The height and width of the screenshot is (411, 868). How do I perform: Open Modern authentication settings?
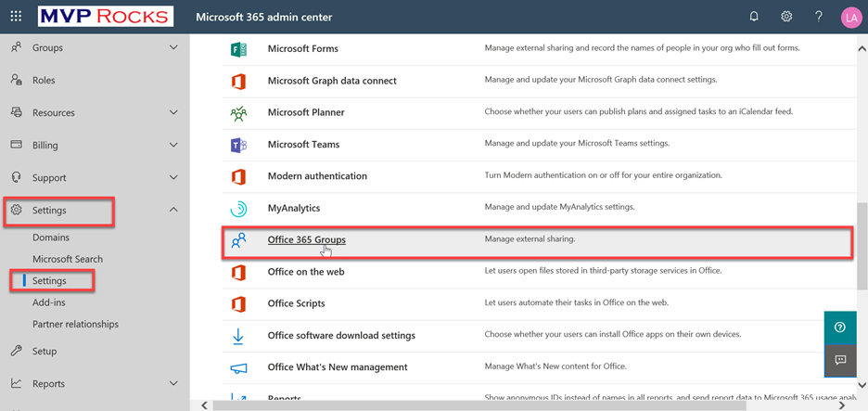coord(317,176)
